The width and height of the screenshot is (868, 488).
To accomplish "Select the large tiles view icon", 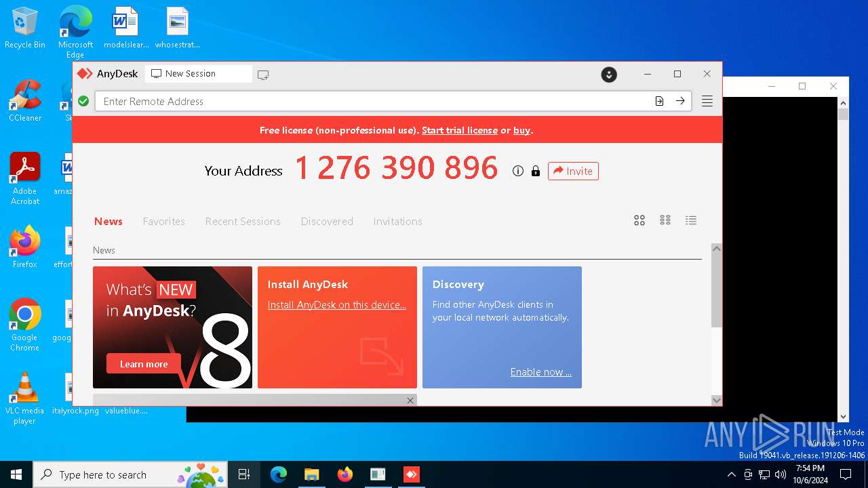I will point(639,220).
